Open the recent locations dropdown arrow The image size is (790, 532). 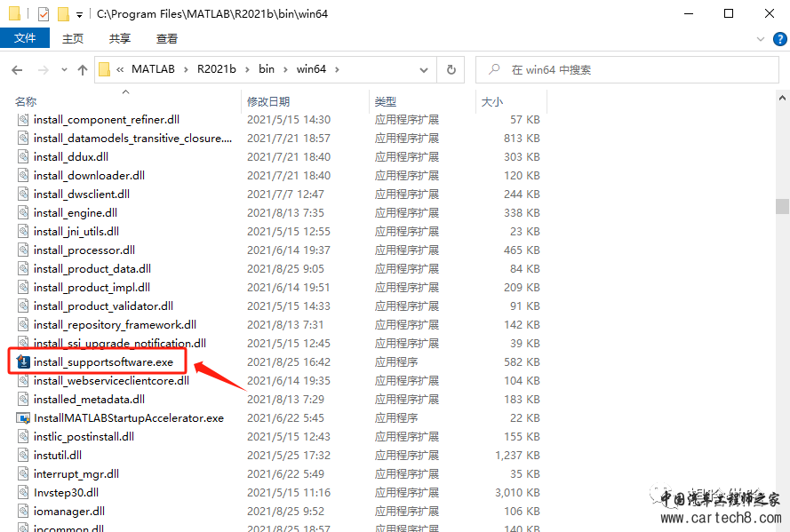[x=64, y=70]
